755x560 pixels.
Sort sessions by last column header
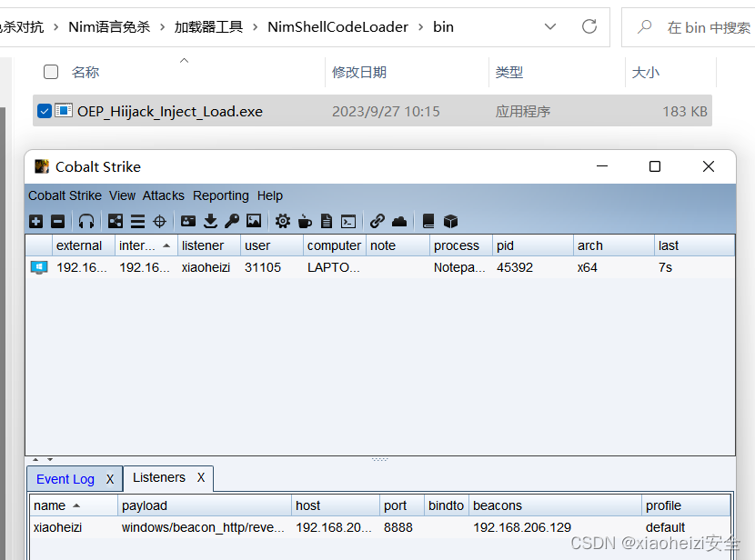coord(694,245)
